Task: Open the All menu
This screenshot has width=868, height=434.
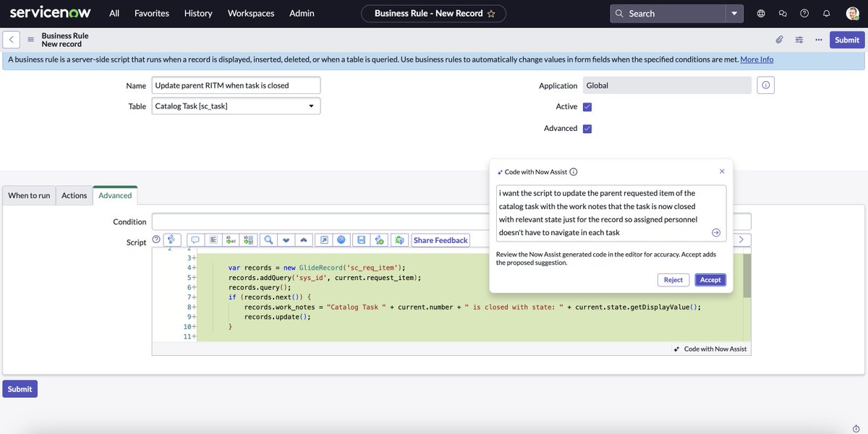Action: click(114, 13)
